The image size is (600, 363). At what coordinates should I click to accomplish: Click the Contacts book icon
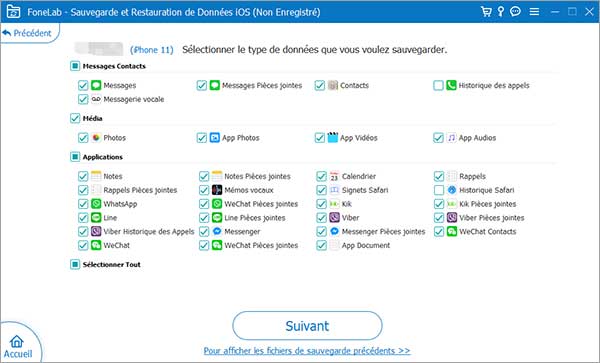333,85
